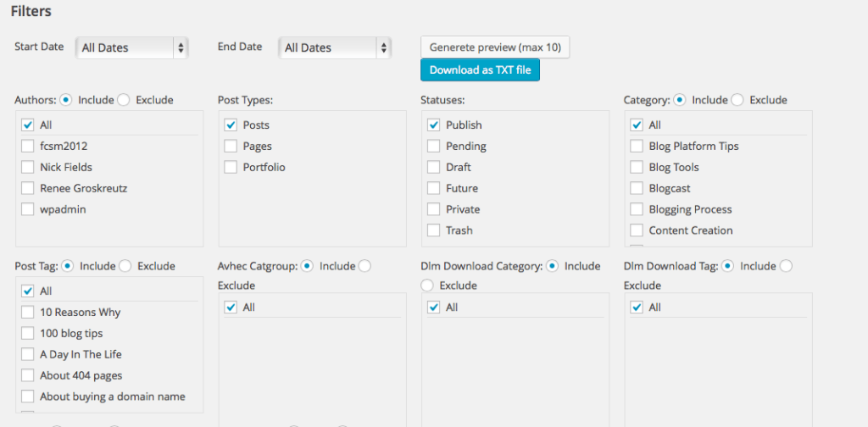Check the Nick Fields author checkbox
The width and height of the screenshot is (868, 427).
28,167
